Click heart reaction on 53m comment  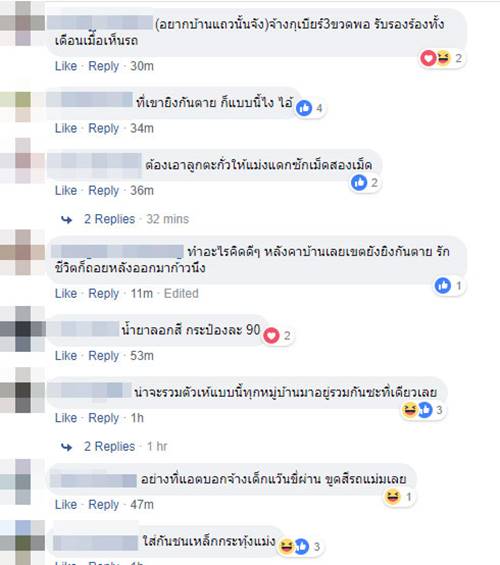click(x=271, y=336)
